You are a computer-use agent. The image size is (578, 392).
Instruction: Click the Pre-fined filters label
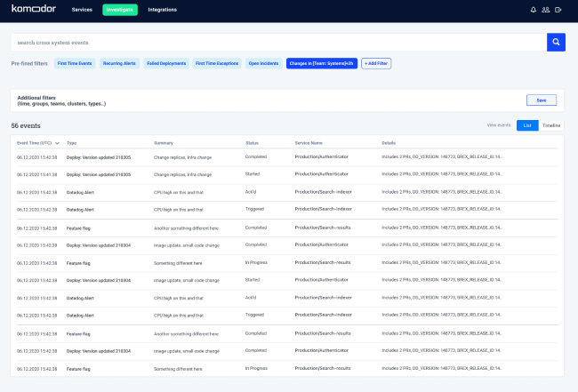[29, 63]
